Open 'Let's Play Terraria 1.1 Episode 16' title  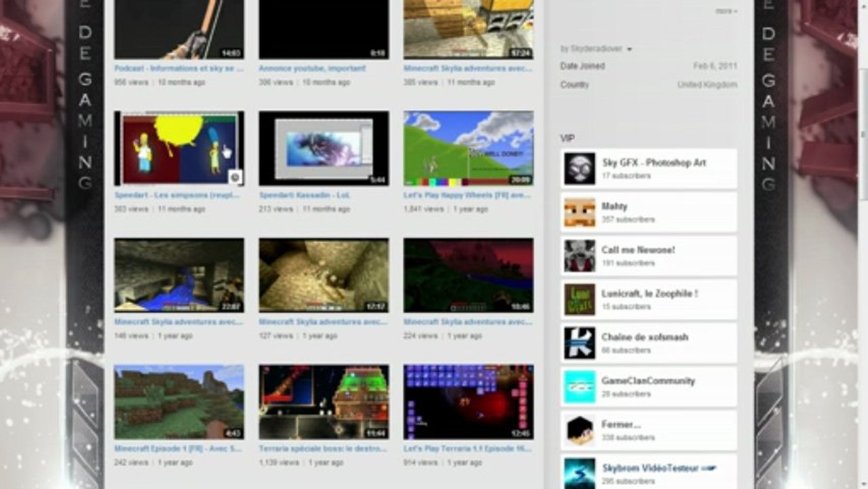coord(468,449)
